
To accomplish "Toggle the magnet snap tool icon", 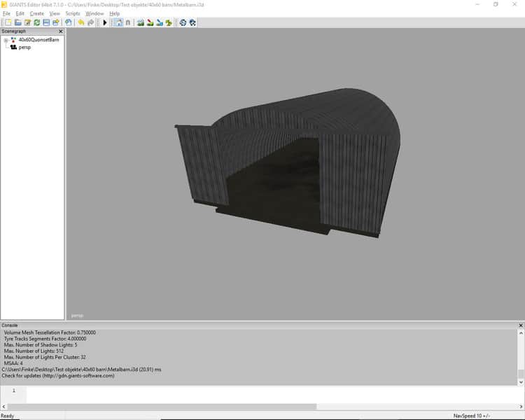I will click(x=128, y=22).
